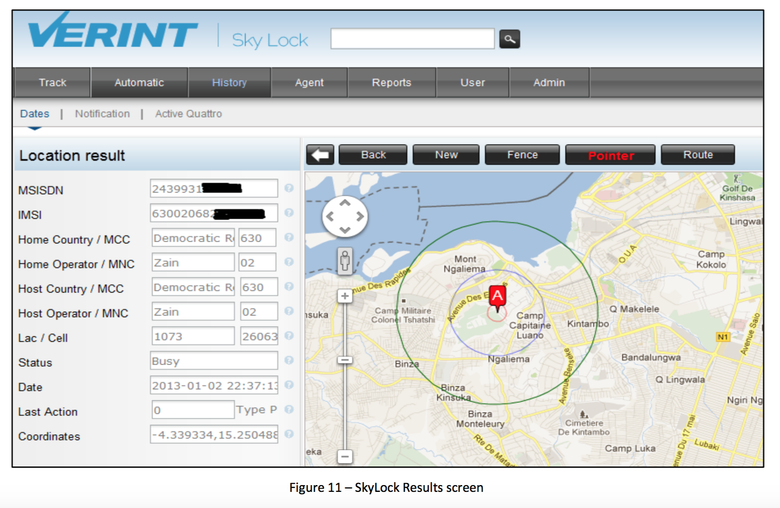Click the Last Action field showing 0

click(x=193, y=410)
